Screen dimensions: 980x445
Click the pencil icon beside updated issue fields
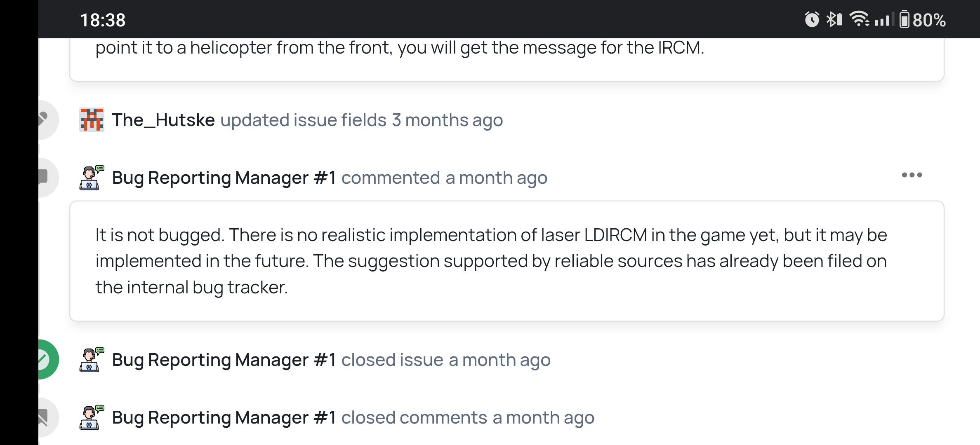43,119
